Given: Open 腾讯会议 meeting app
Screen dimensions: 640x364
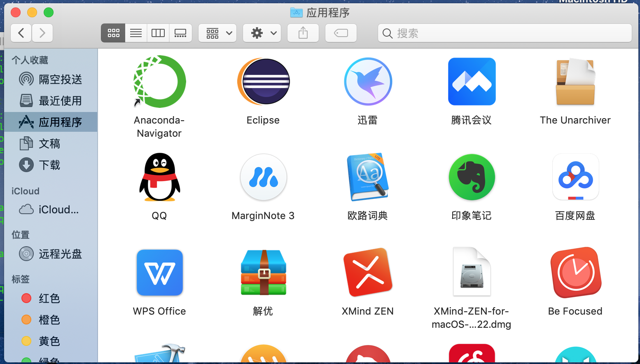Looking at the screenshot, I should click(472, 82).
